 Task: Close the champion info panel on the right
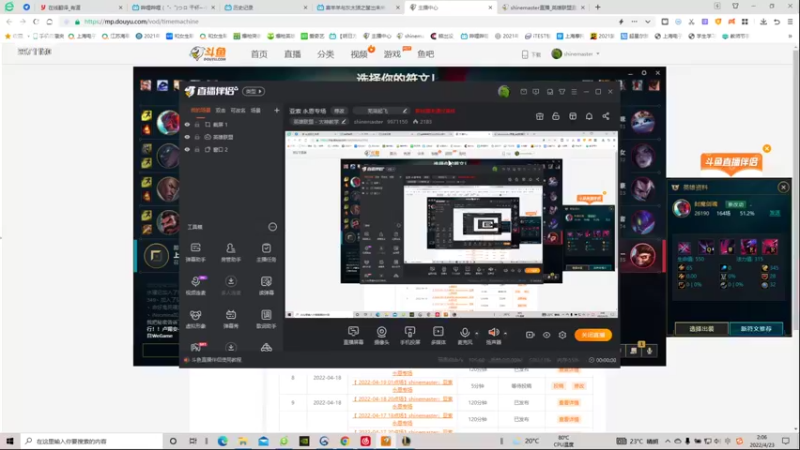783,187
